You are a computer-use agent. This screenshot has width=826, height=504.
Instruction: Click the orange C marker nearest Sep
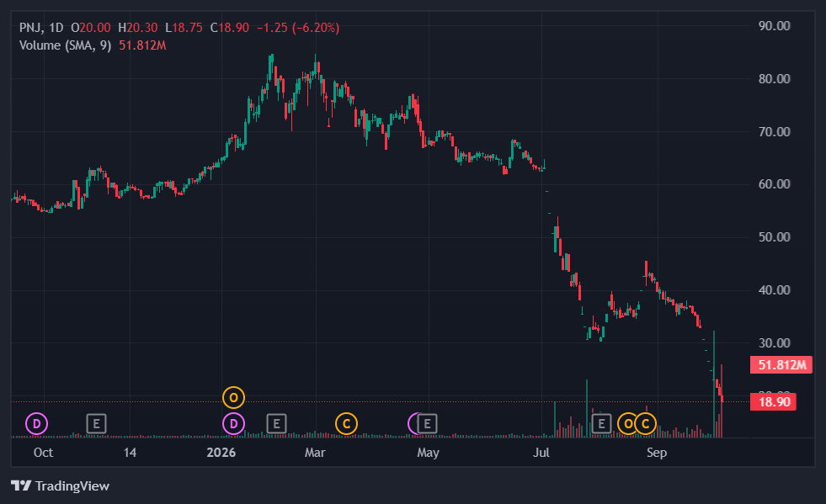pyautogui.click(x=645, y=423)
